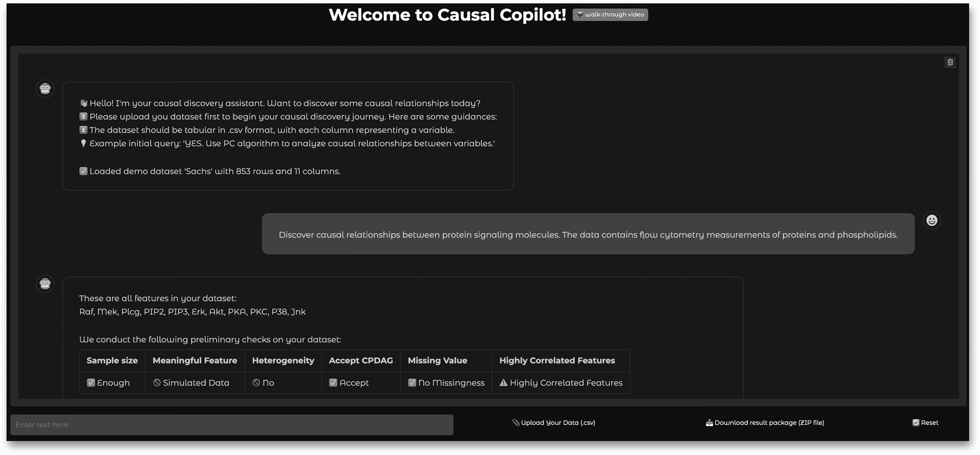Click the Sample size column header
The width and height of the screenshot is (980, 455).
(112, 360)
